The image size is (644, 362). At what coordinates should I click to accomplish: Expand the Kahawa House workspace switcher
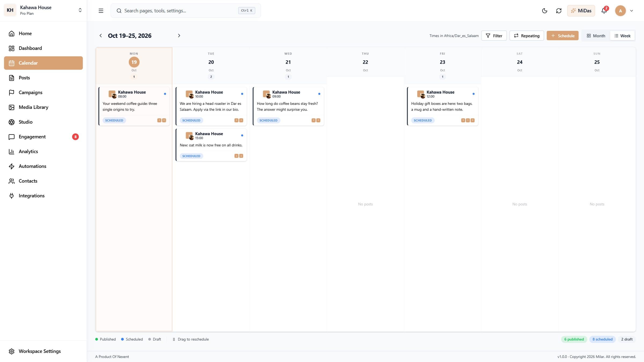(x=43, y=10)
